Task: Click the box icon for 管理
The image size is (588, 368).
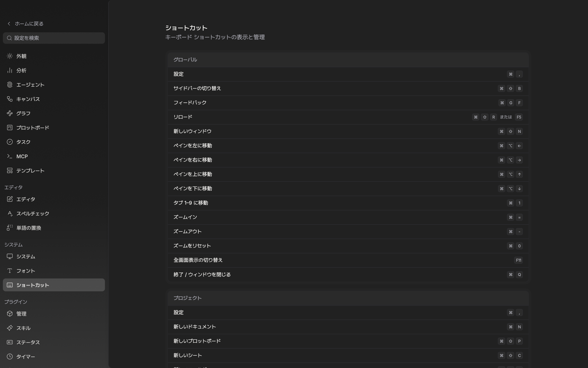Action: (10, 314)
